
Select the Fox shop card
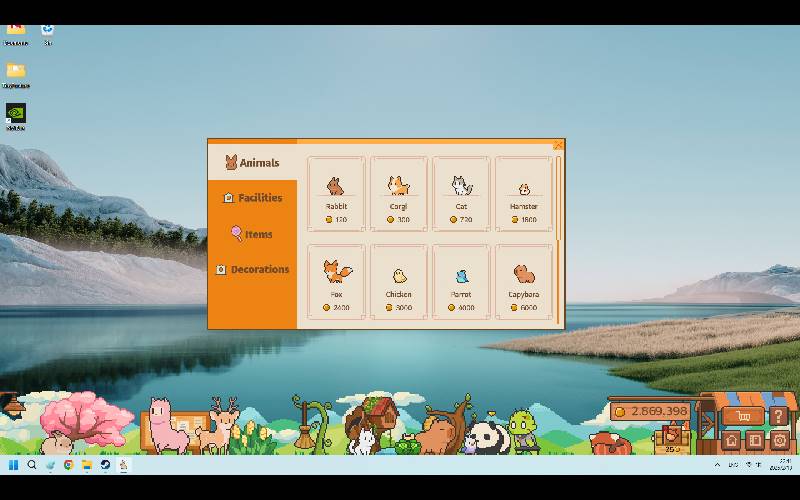pyautogui.click(x=336, y=283)
